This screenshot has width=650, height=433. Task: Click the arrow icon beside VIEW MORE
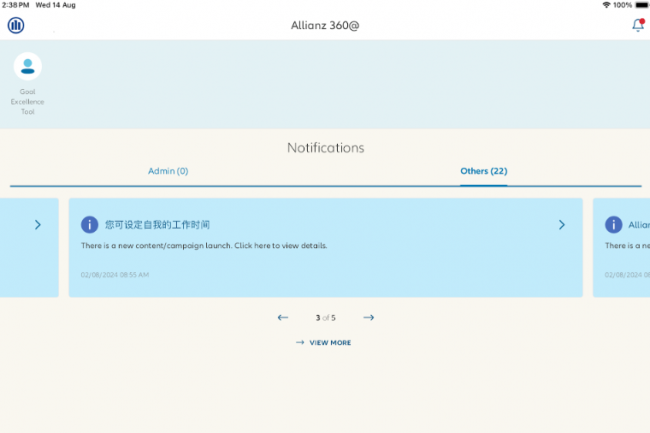pos(300,343)
